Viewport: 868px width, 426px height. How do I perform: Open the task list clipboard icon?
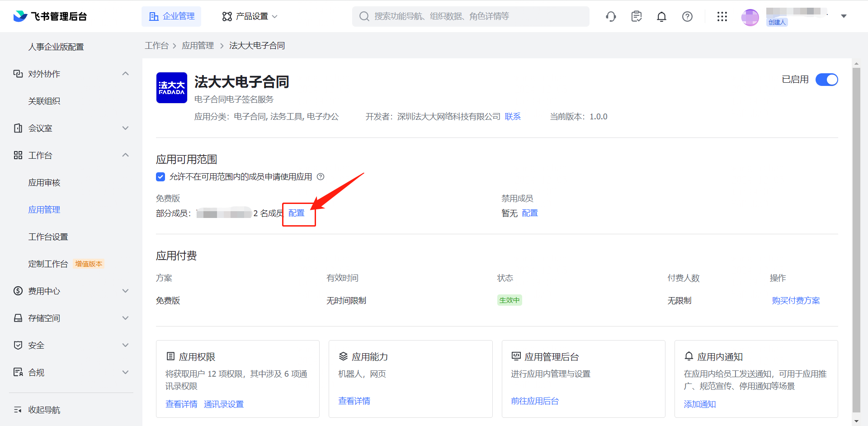tap(636, 17)
